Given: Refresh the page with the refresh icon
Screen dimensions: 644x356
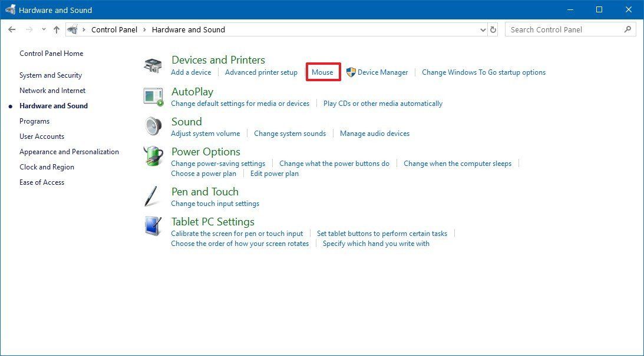Looking at the screenshot, I should 493,29.
